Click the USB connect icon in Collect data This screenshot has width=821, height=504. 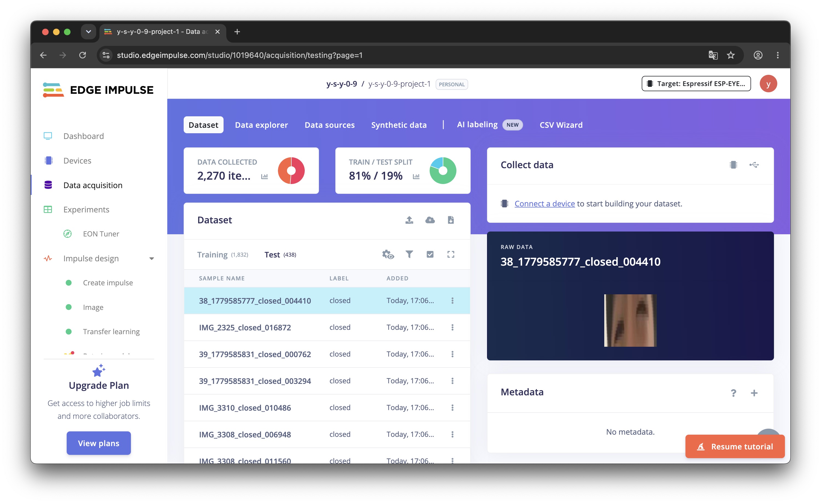pyautogui.click(x=753, y=165)
